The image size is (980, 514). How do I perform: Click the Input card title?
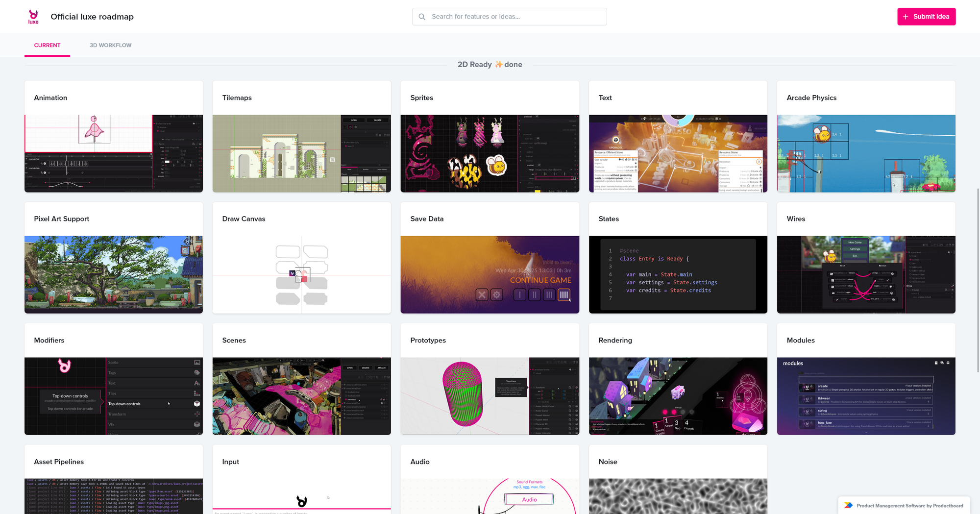pyautogui.click(x=230, y=462)
